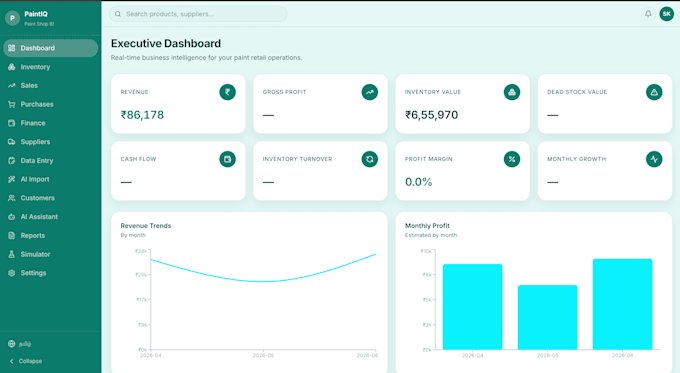Click the CASH FLOW label
The height and width of the screenshot is (373, 680).
tap(138, 159)
